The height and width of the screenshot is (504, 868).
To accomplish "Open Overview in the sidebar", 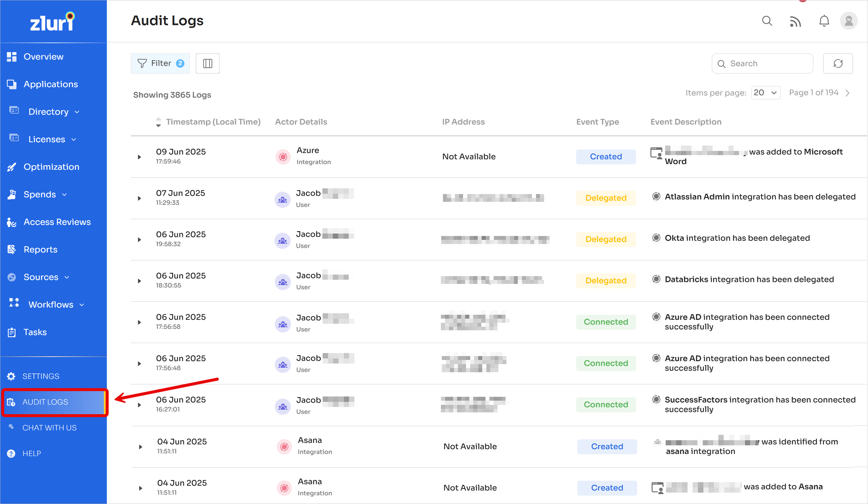I will pos(43,57).
